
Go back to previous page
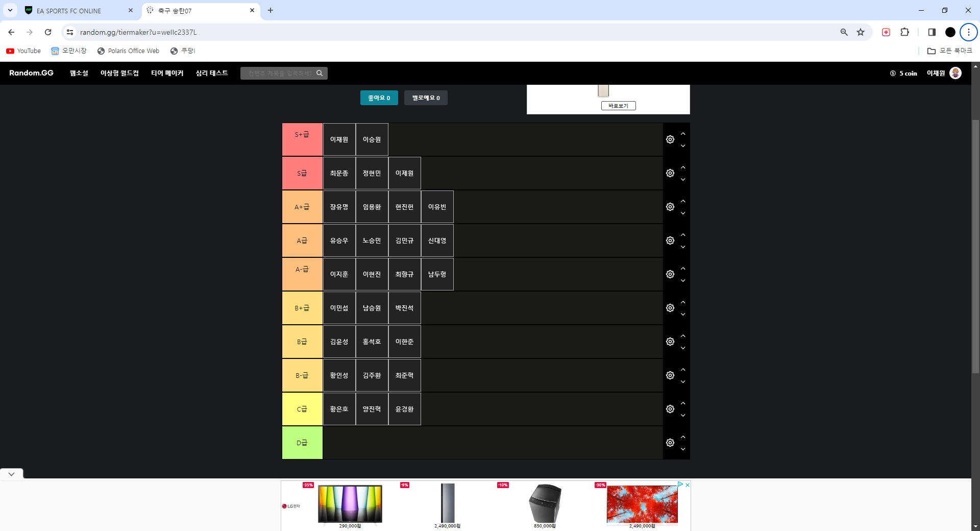tap(11, 32)
